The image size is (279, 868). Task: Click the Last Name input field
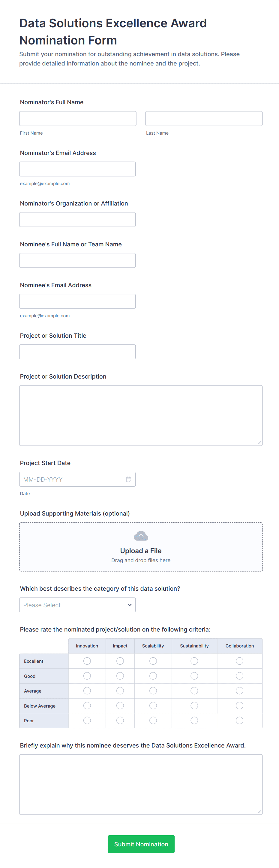tap(204, 119)
